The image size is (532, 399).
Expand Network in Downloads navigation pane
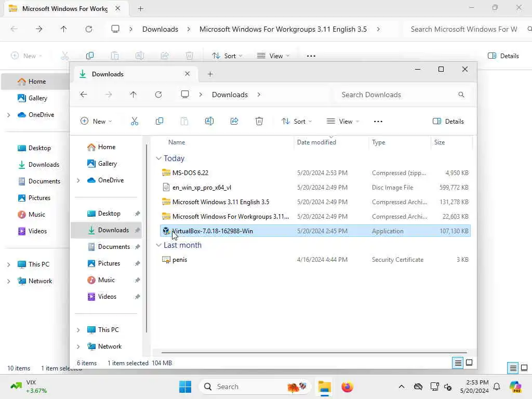point(78,347)
